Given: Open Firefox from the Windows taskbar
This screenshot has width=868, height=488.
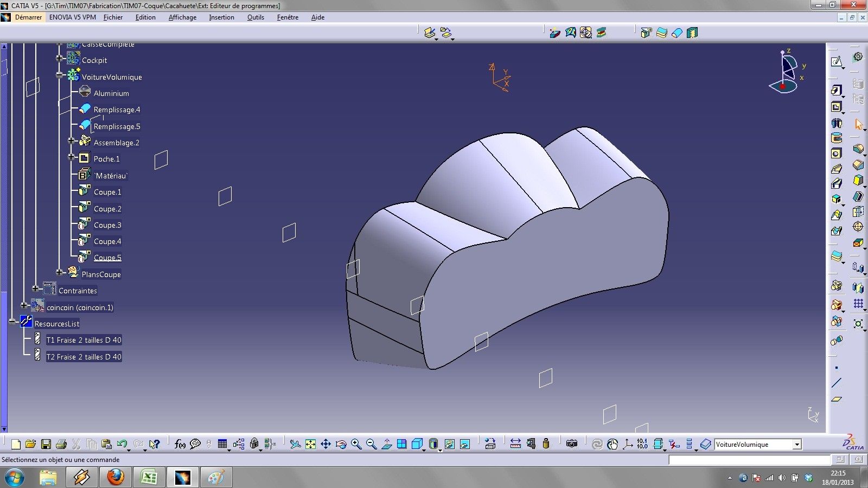Looking at the screenshot, I should coord(115,477).
